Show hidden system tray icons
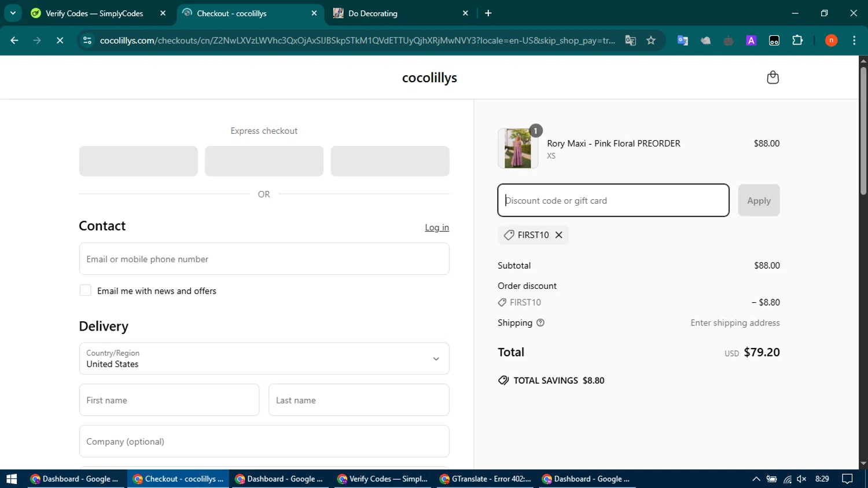 point(756,479)
